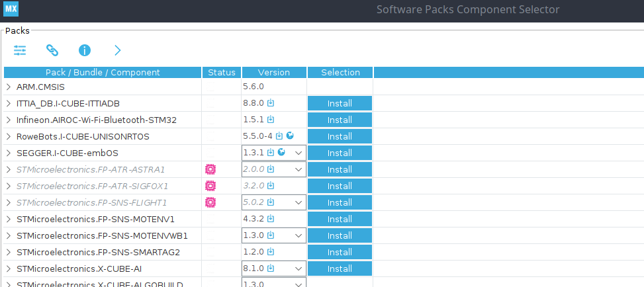The height and width of the screenshot is (287, 644).
Task: Click download icon in FP-SNS-MOTENVWB1 row
Action: click(x=271, y=235)
